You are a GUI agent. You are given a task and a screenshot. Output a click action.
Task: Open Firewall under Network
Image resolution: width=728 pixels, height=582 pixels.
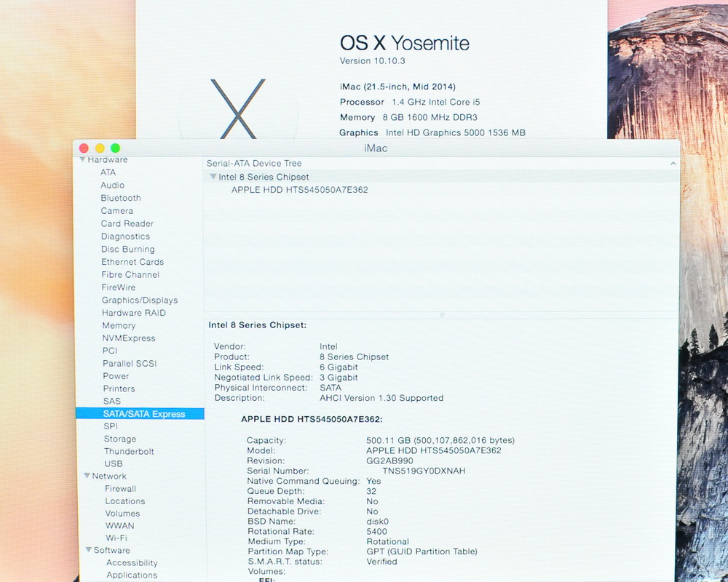pyautogui.click(x=121, y=489)
